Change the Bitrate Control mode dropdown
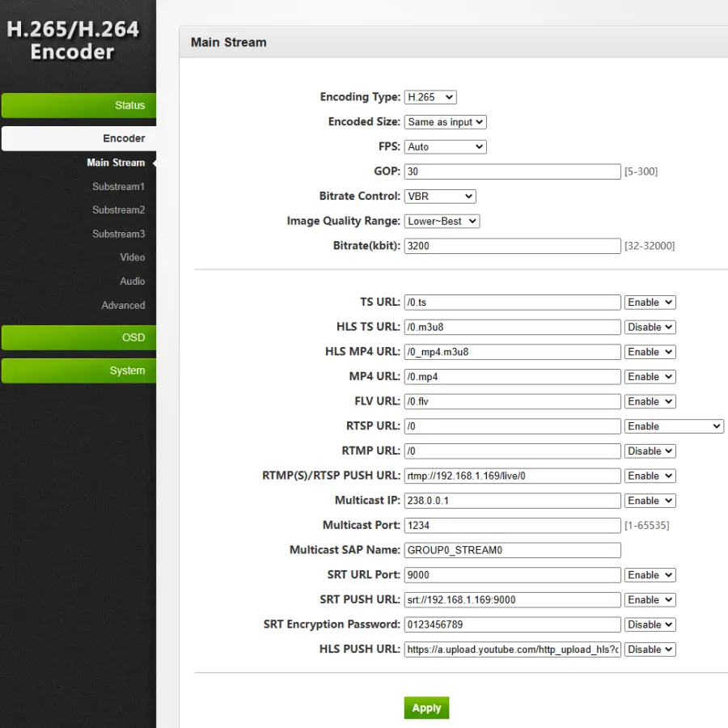The height and width of the screenshot is (728, 728). pos(440,197)
